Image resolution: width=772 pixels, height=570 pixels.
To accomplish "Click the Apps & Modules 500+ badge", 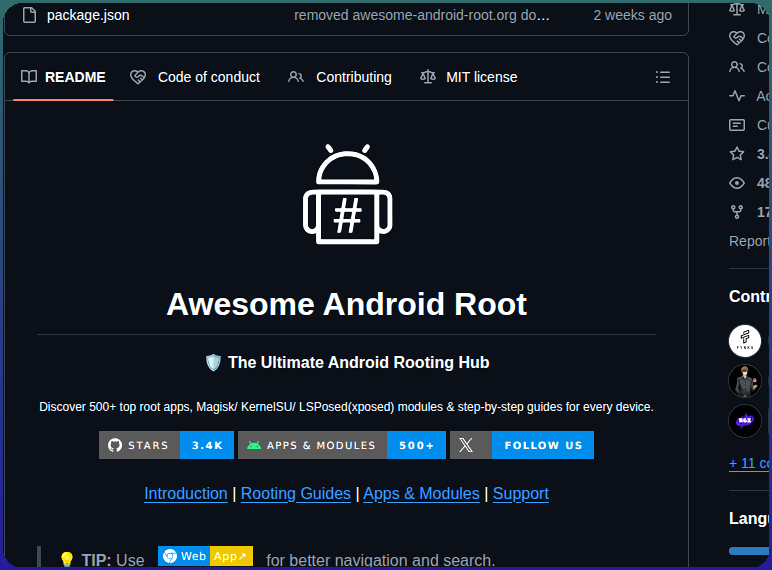I will point(342,445).
